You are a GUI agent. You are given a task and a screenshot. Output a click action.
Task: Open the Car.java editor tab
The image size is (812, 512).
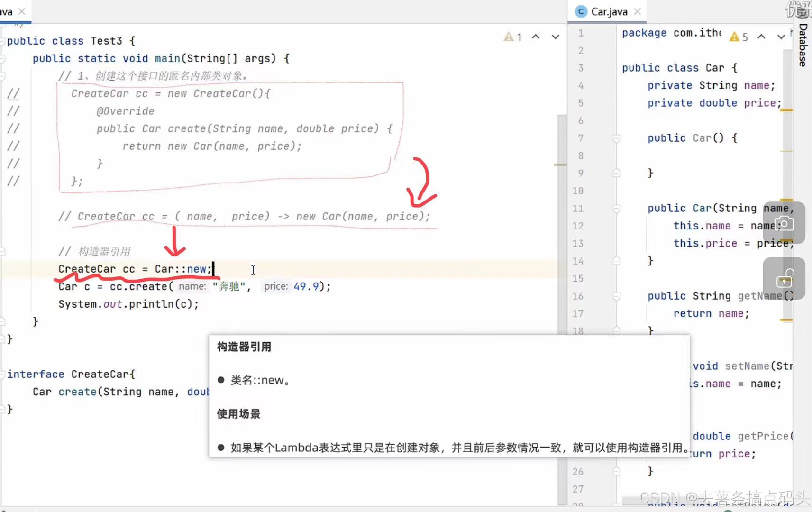pos(609,12)
